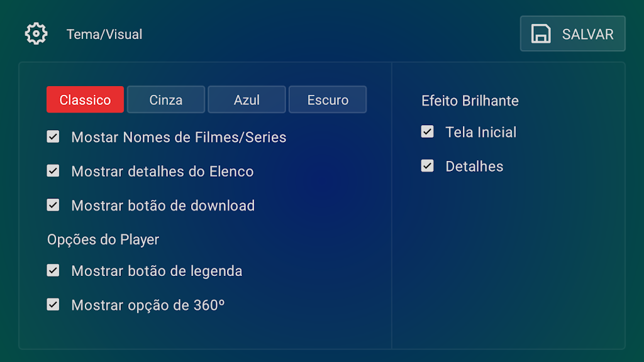Click the Opções do Player section heading
The width and height of the screenshot is (644, 362).
click(x=103, y=239)
